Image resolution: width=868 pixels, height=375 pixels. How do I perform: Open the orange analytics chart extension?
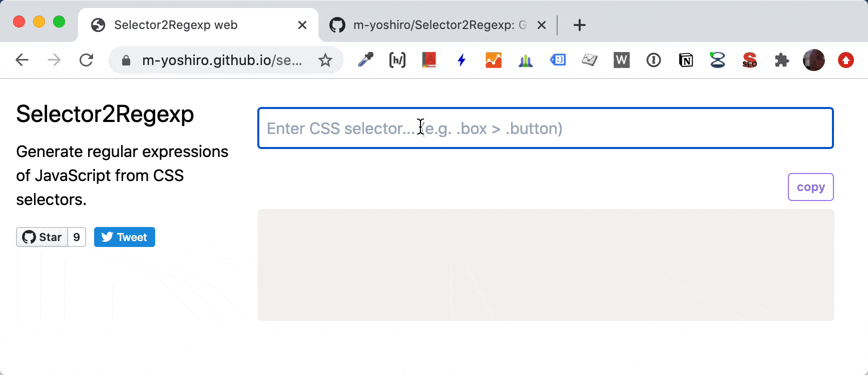coord(494,60)
